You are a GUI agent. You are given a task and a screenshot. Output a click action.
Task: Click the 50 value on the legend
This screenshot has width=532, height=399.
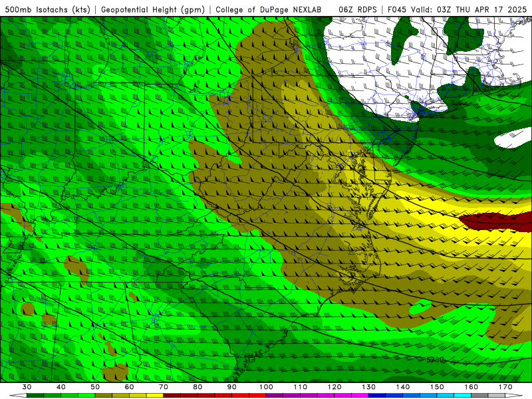95,387
